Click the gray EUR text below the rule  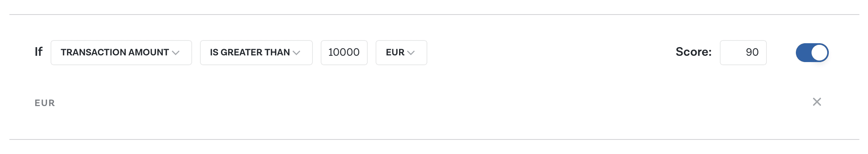point(45,103)
